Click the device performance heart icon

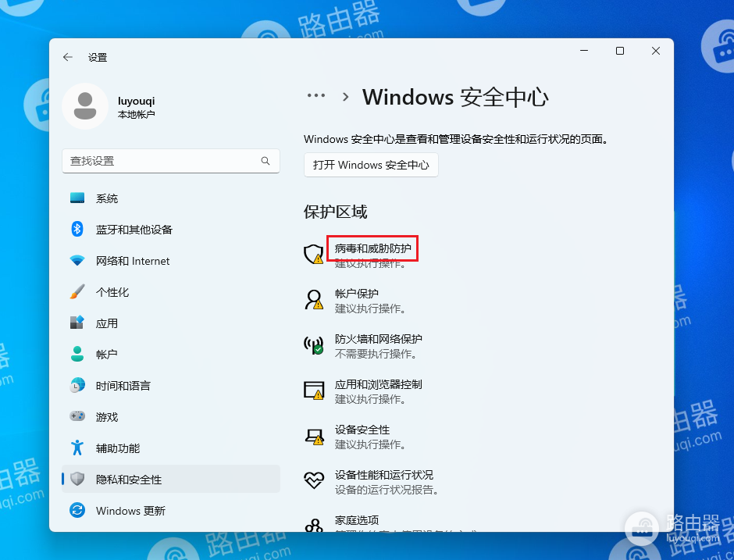click(313, 481)
